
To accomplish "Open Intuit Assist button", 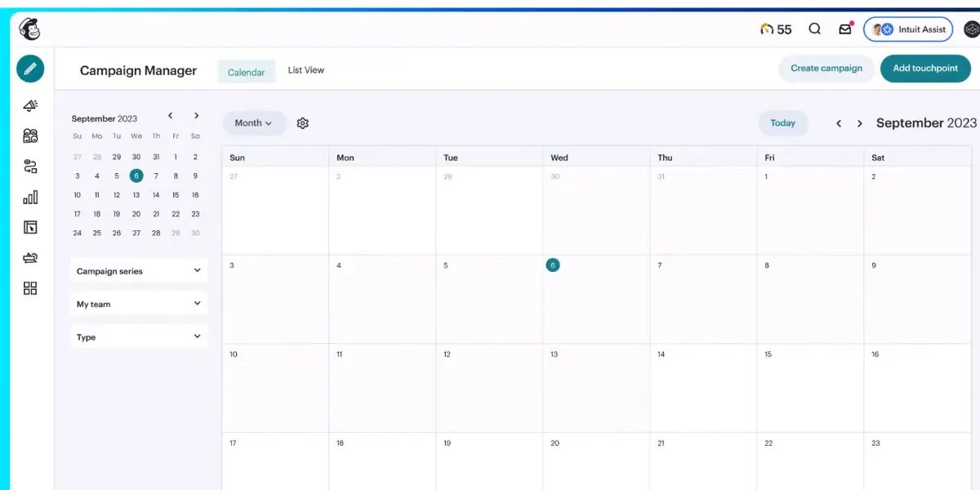I will (908, 29).
